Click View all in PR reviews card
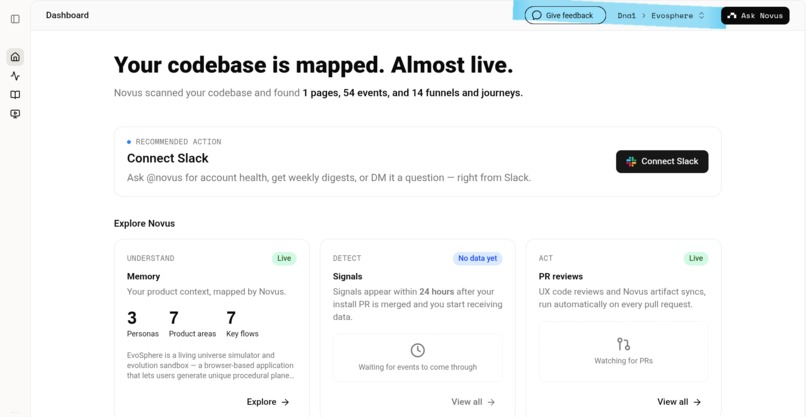 (x=679, y=402)
